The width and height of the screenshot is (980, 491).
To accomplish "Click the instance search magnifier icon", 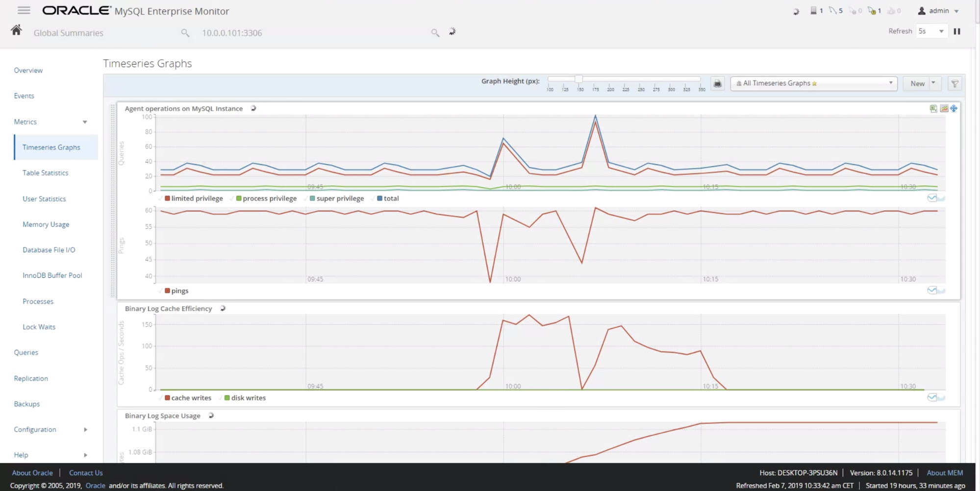I will pyautogui.click(x=435, y=33).
